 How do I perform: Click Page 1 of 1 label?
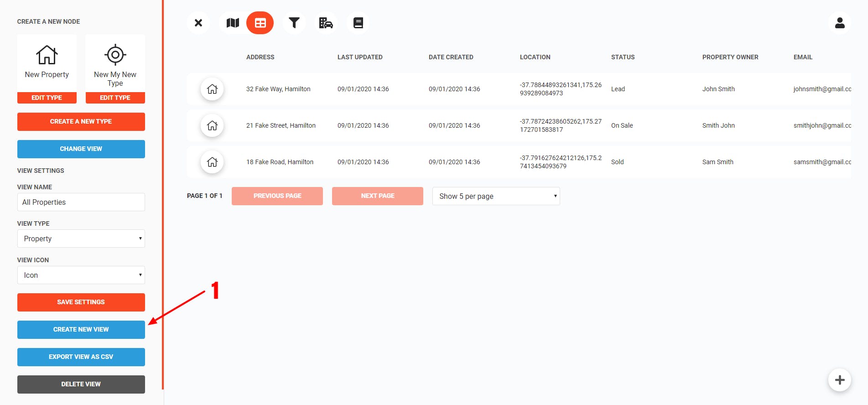[205, 196]
